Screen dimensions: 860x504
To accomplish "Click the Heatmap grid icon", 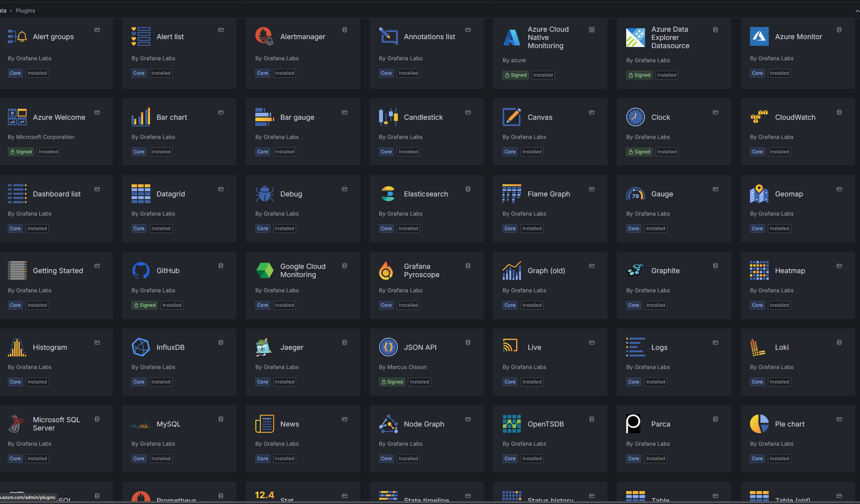I will point(759,270).
